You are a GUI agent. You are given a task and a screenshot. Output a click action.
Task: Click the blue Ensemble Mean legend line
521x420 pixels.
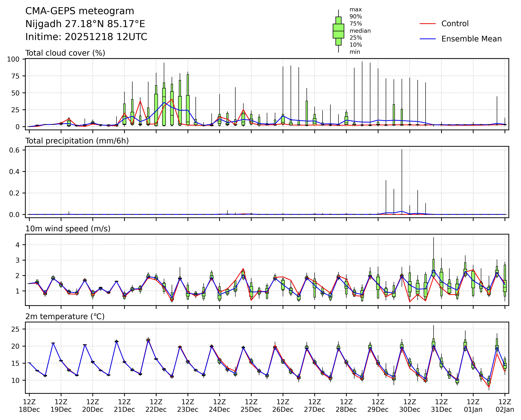[428, 39]
